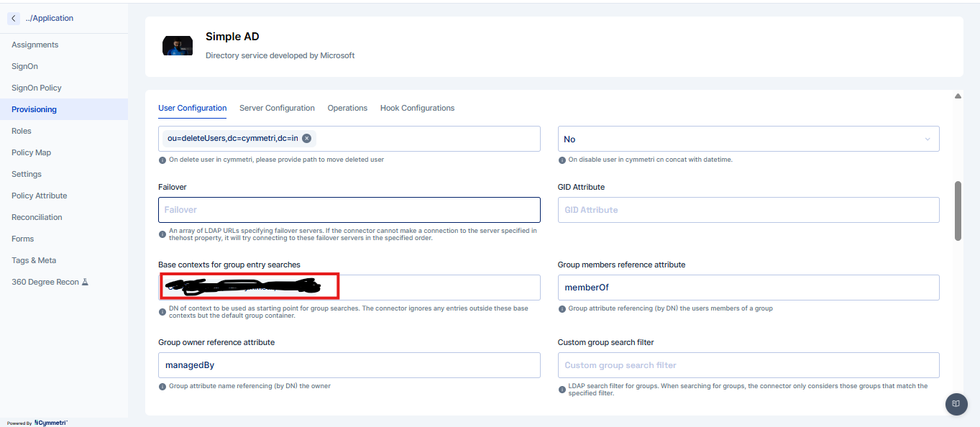Click the back chevron beside ../Application

[x=14, y=18]
